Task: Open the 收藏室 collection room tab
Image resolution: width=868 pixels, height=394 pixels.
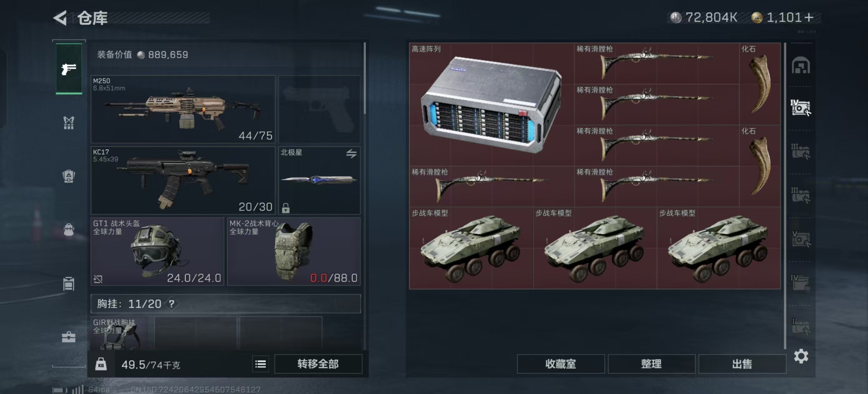Action: click(561, 364)
